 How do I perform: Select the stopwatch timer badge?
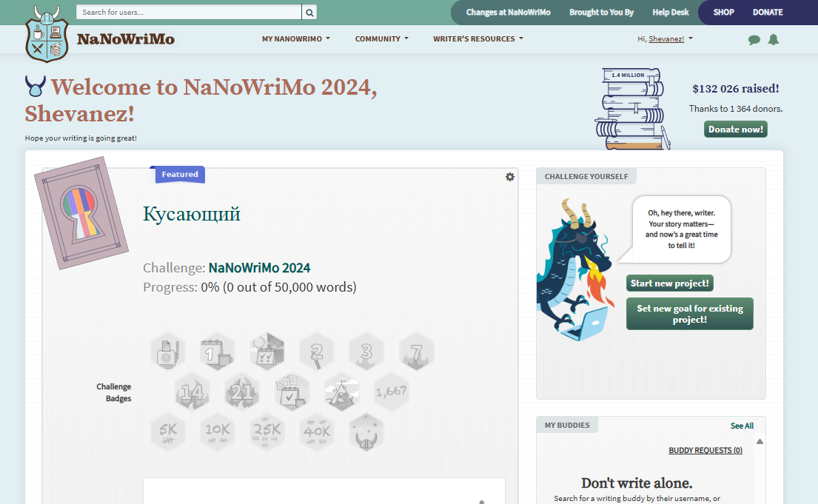tap(167, 352)
